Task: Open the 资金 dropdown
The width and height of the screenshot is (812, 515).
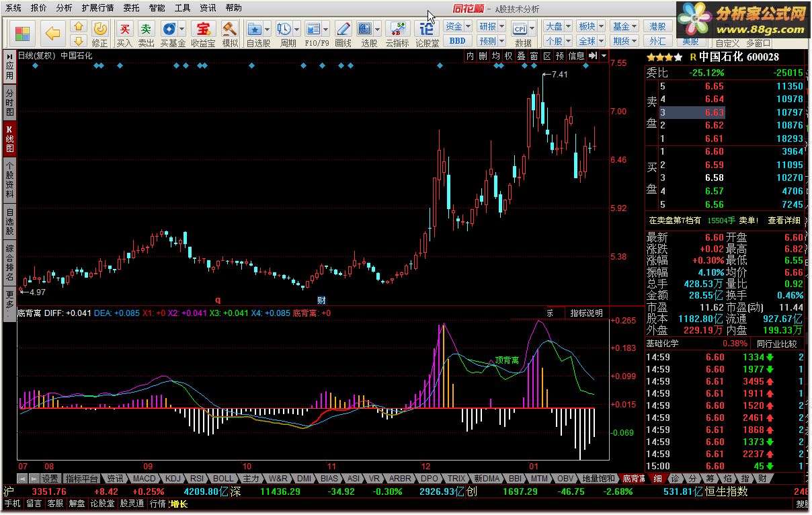Action: [458, 26]
